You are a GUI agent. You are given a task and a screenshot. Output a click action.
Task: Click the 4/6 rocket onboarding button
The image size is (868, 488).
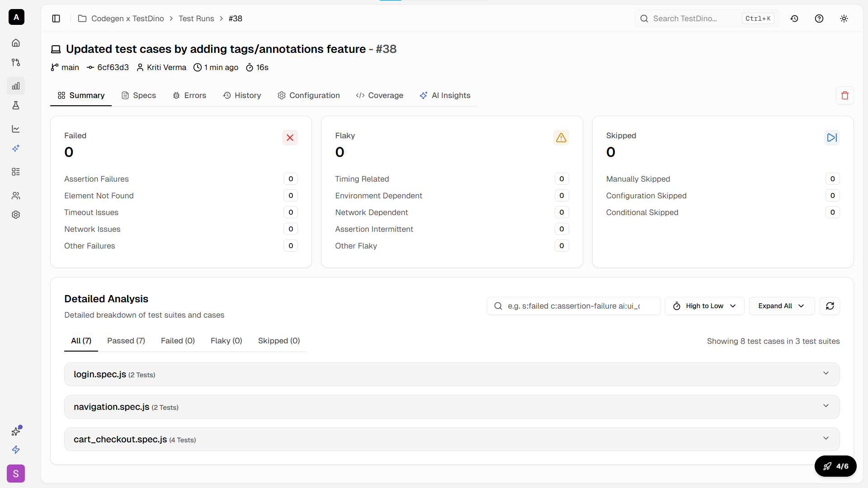[835, 466]
